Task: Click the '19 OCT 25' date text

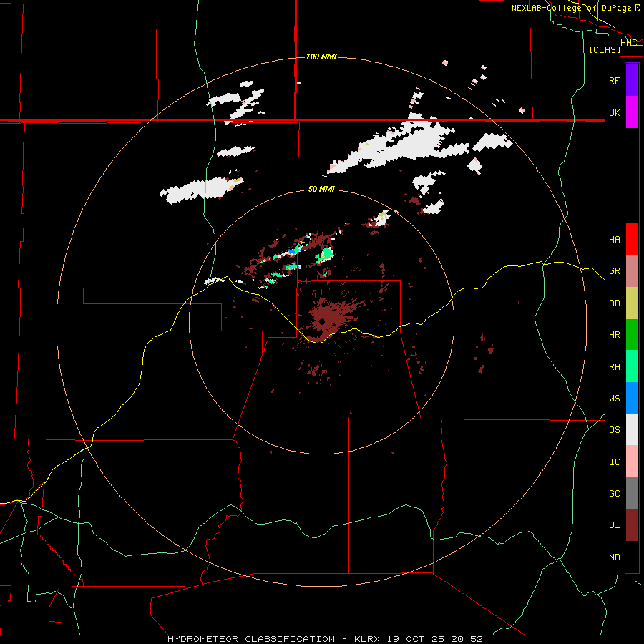Action: (x=415, y=639)
